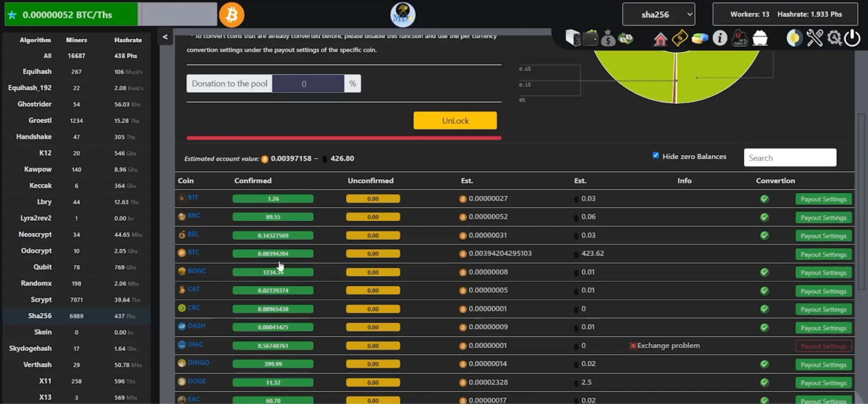This screenshot has height=404, width=868.
Task: Toggle the Hide zero Balances checkbox
Action: (656, 155)
